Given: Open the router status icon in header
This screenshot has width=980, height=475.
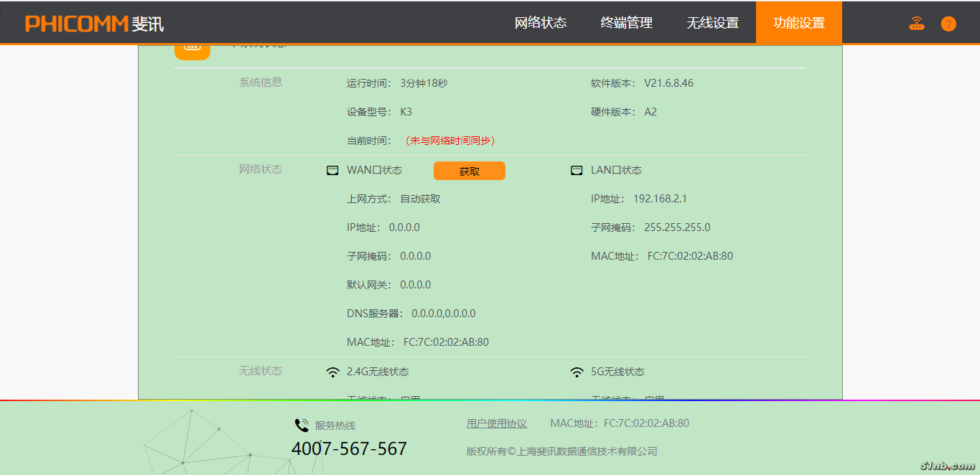Looking at the screenshot, I should [917, 24].
